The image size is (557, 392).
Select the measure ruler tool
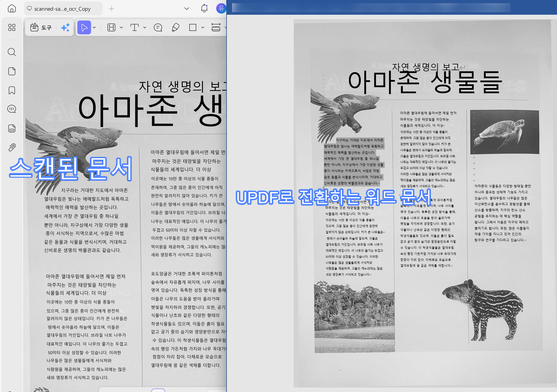pos(216,27)
